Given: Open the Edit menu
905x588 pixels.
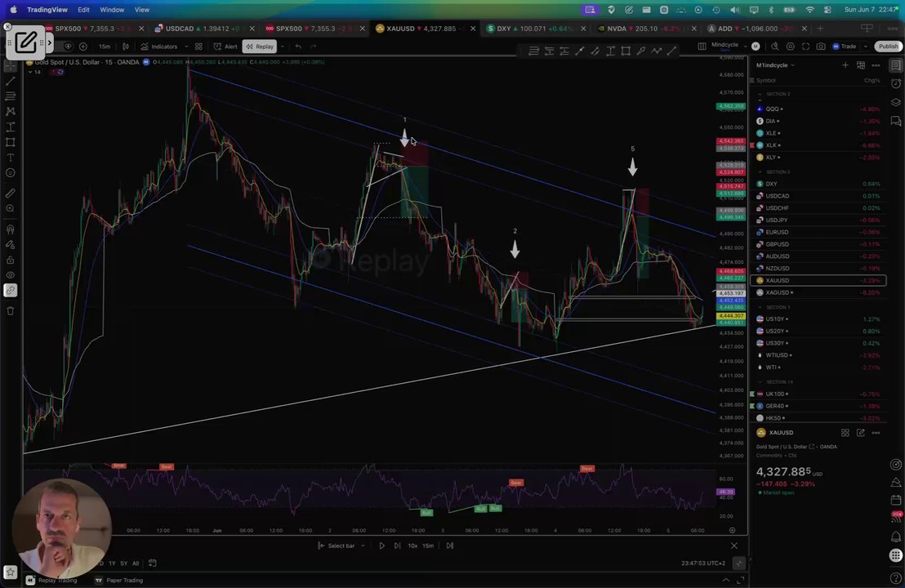Looking at the screenshot, I should [x=83, y=10].
